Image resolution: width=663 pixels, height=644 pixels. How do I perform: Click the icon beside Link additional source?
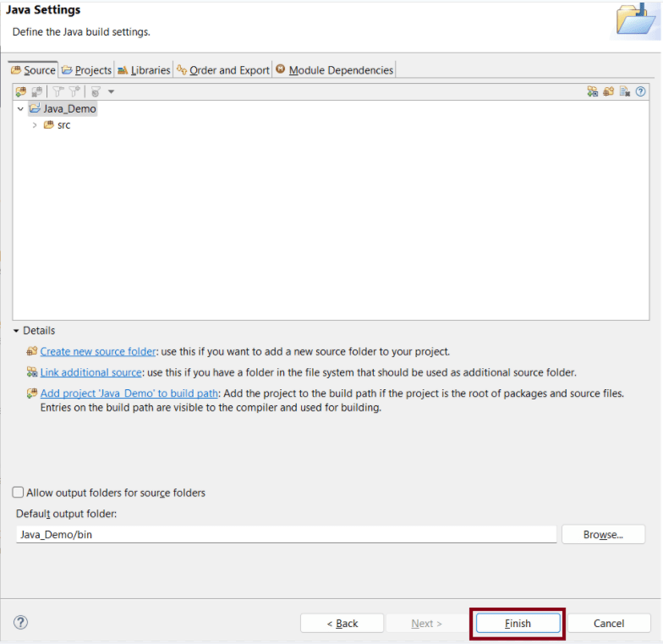click(x=32, y=372)
